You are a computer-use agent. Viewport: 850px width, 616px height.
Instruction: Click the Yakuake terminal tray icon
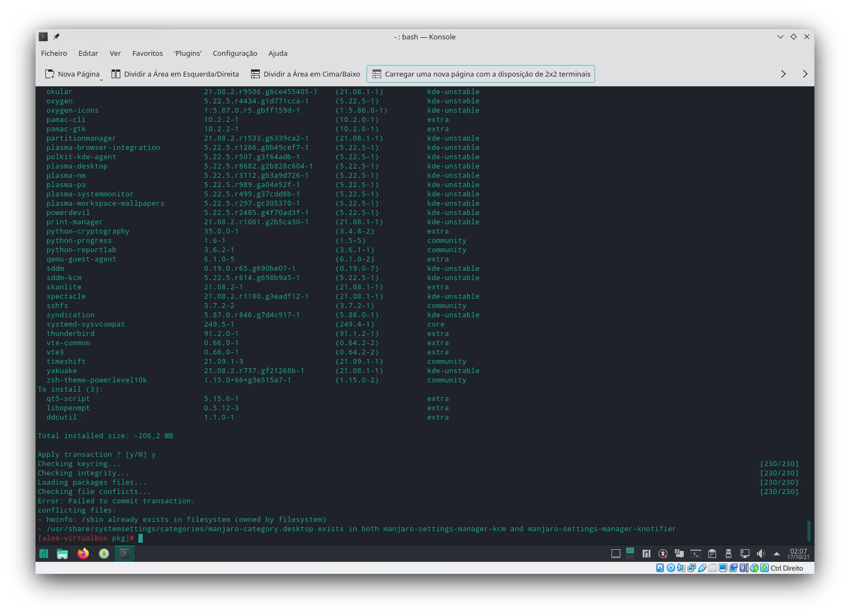click(696, 554)
